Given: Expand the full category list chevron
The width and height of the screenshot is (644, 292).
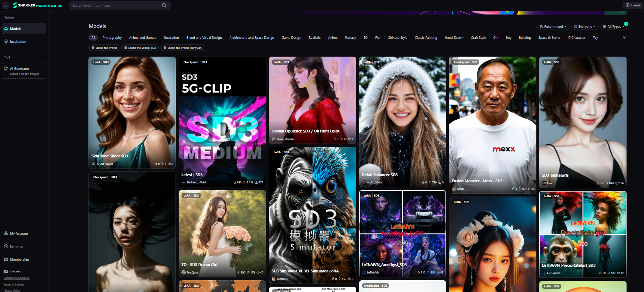Looking at the screenshot, I should point(624,38).
